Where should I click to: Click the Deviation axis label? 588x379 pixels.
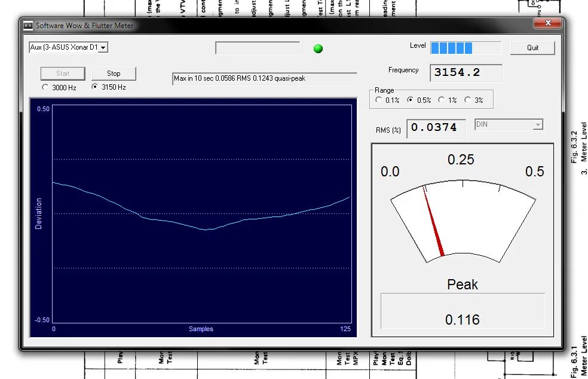click(38, 213)
